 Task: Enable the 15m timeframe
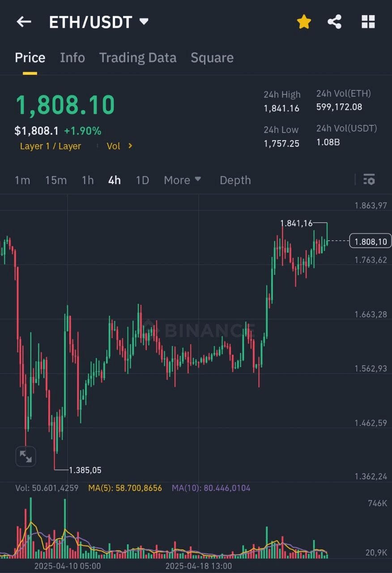click(55, 180)
